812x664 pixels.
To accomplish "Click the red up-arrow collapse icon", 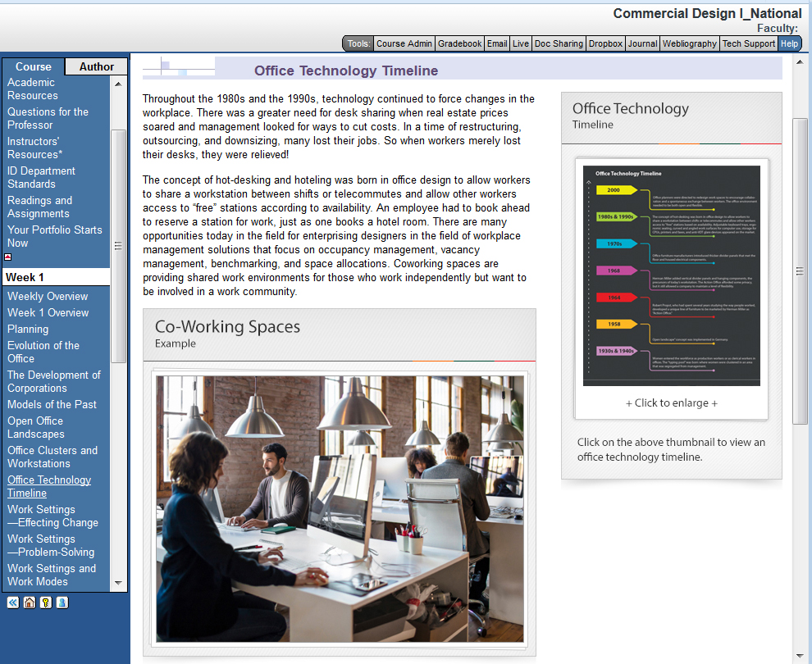I will (8, 257).
